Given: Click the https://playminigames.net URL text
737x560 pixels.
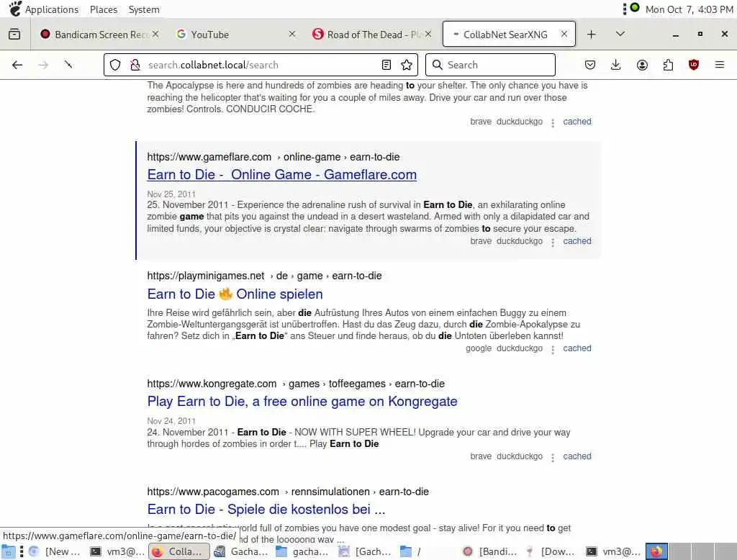Looking at the screenshot, I should pos(206,276).
